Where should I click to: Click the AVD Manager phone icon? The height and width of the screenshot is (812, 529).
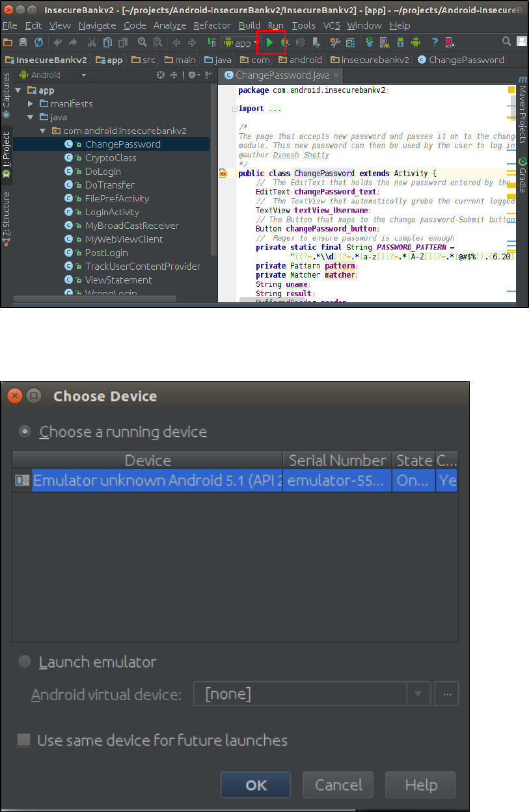click(x=385, y=42)
